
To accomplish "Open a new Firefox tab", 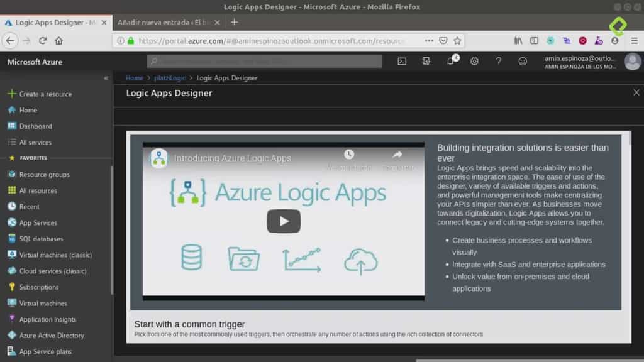I will click(235, 23).
